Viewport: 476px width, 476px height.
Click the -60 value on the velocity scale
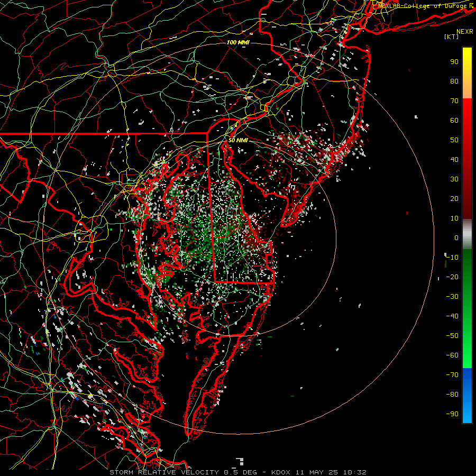(452, 355)
